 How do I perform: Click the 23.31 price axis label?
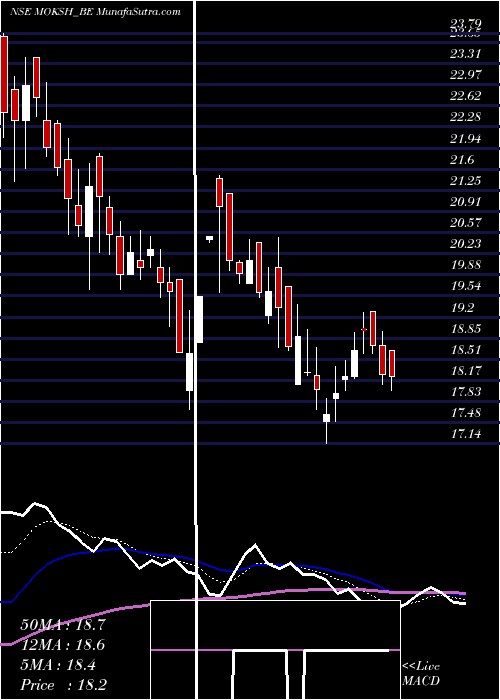pyautogui.click(x=466, y=54)
